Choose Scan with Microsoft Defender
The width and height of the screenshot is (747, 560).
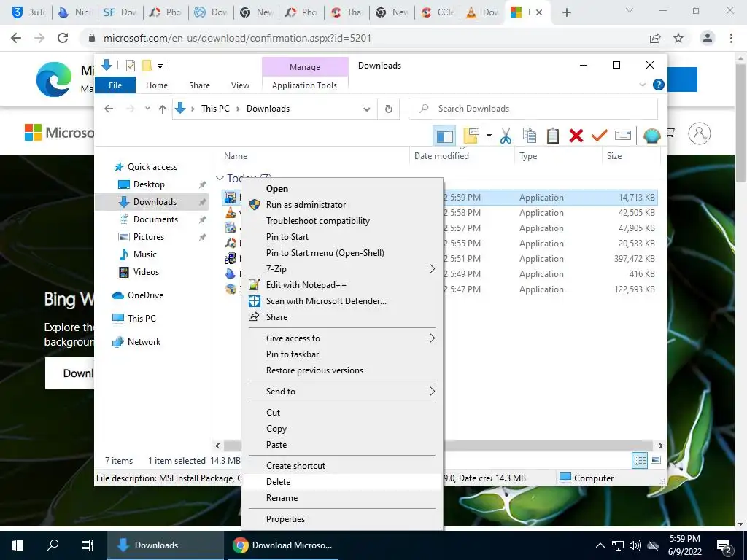[341, 301]
